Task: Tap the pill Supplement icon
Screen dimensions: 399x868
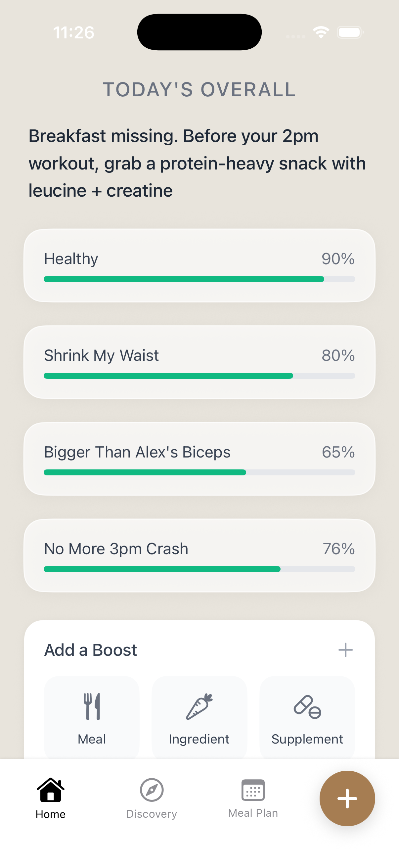Action: click(307, 706)
